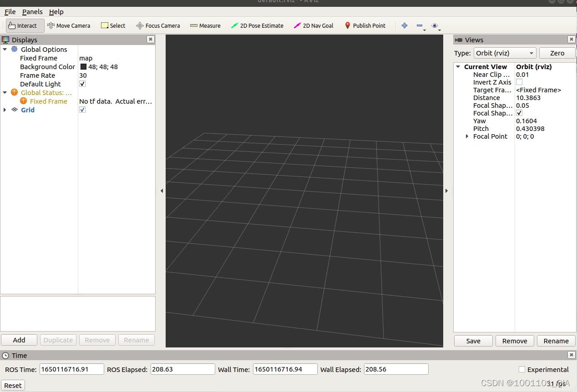Close the Views panel
The image size is (577, 392).
pos(571,40)
